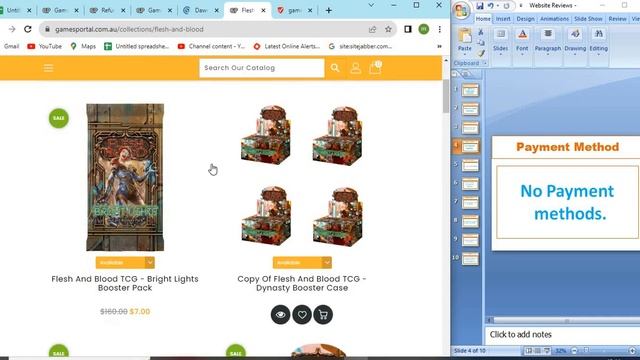Open Gmail bookmark
Viewport: 640px width, 360px height.
pyautogui.click(x=11, y=47)
